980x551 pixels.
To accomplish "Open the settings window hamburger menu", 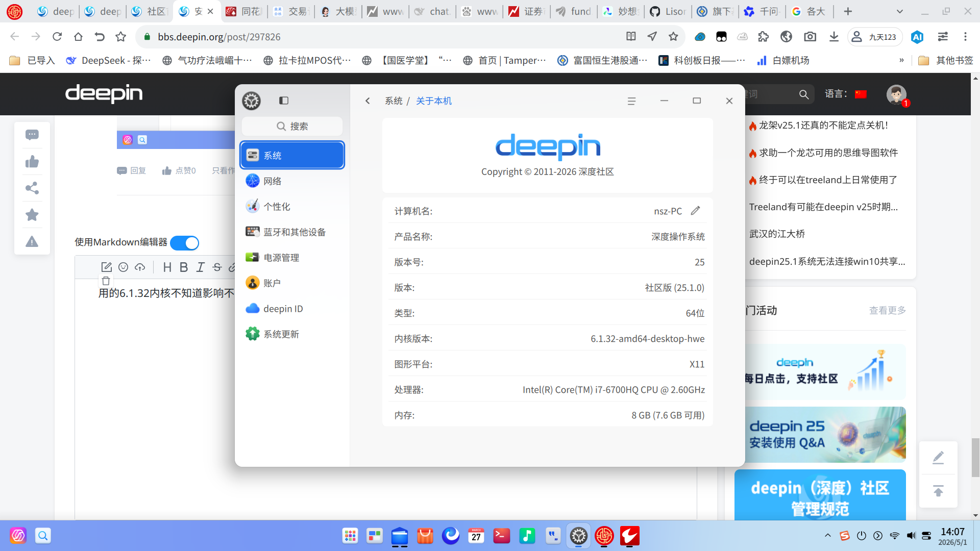I will (631, 101).
